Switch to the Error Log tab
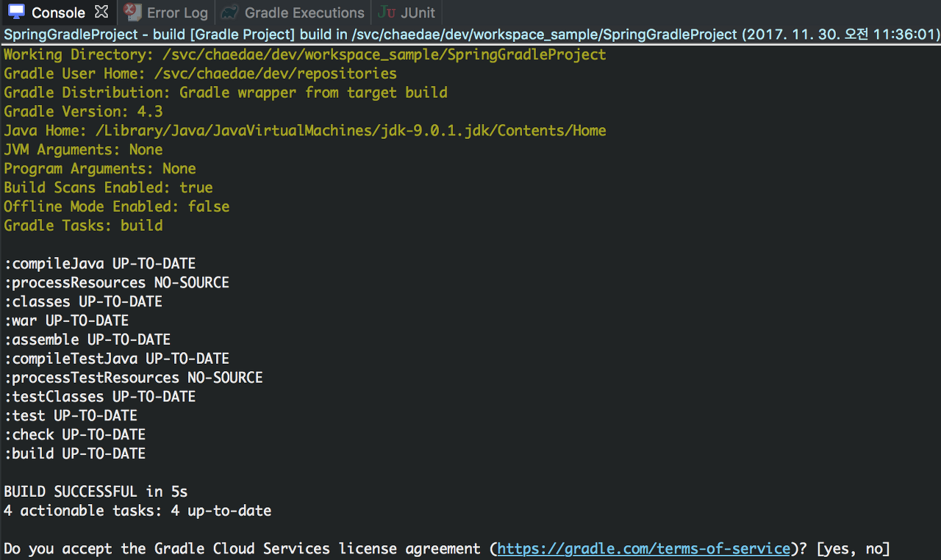This screenshot has width=941, height=560. (176, 12)
